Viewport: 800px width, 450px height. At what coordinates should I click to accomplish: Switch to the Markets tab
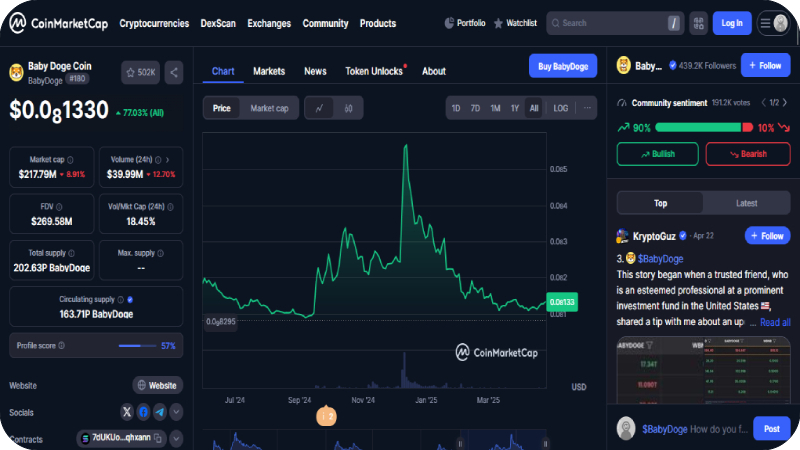click(x=269, y=71)
